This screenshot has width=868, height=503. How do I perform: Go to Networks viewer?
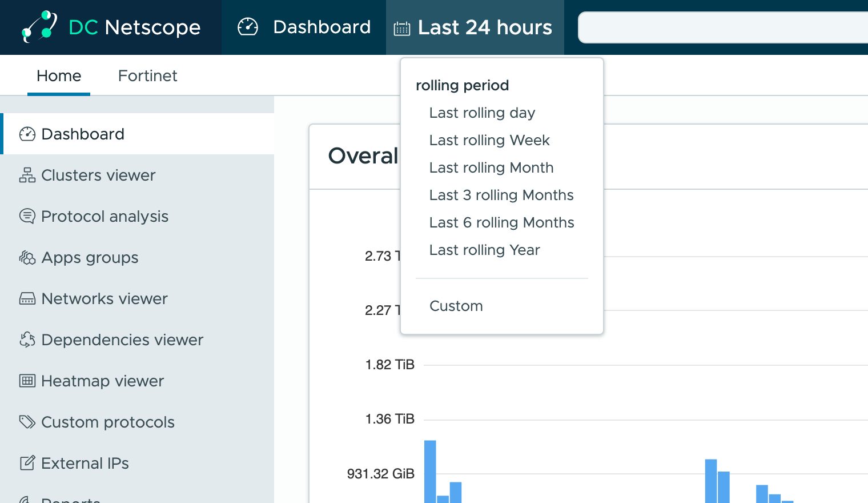[x=137, y=298]
